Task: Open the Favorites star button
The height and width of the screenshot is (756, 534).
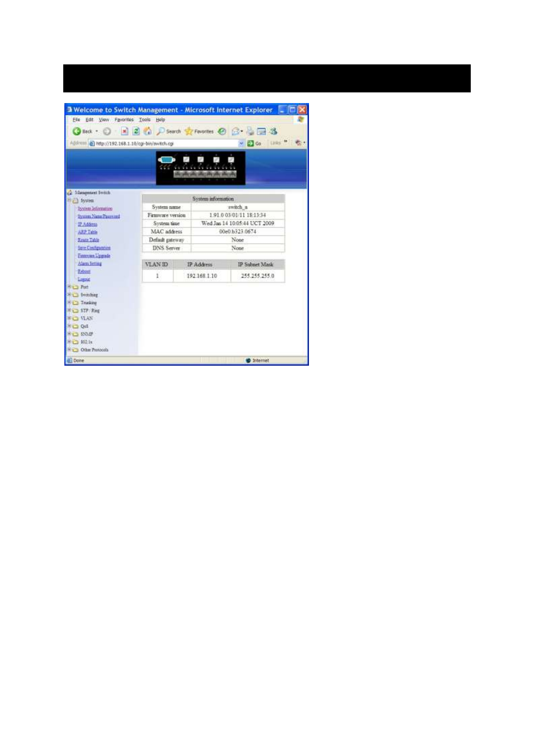Action: point(199,132)
